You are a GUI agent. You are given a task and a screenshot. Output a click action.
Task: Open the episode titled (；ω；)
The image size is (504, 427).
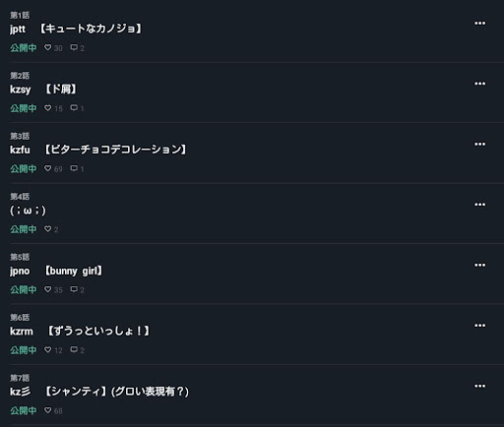pos(28,211)
